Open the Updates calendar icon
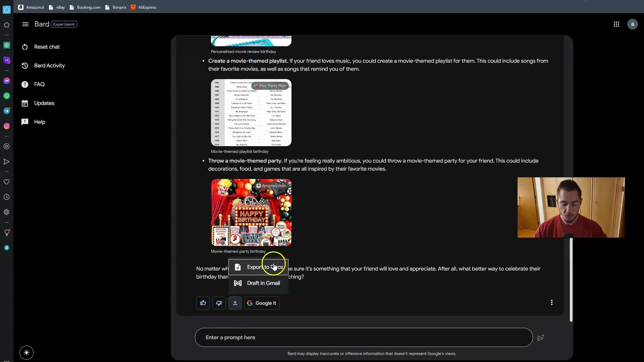 25,103
